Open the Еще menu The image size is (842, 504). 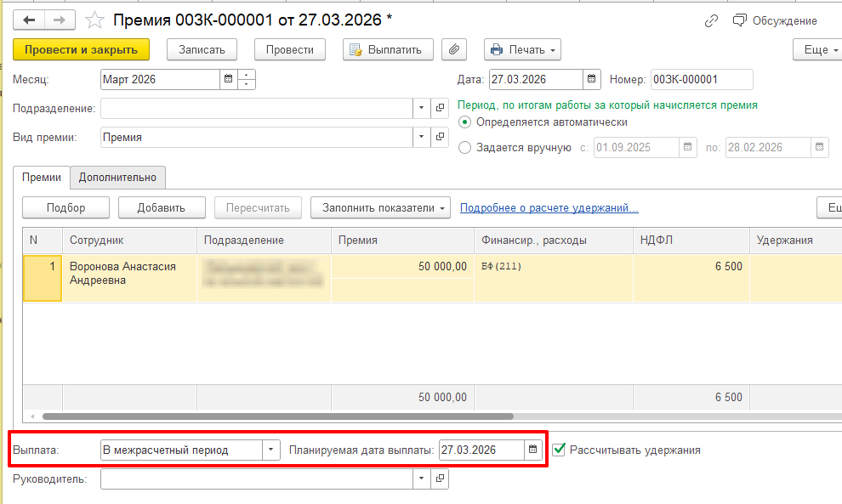pos(816,49)
